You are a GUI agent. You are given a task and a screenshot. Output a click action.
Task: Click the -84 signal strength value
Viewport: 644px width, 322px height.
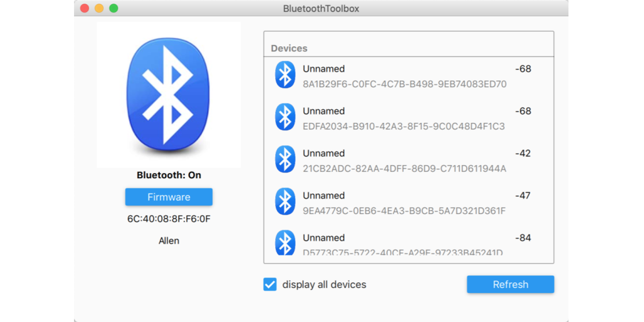(x=523, y=238)
